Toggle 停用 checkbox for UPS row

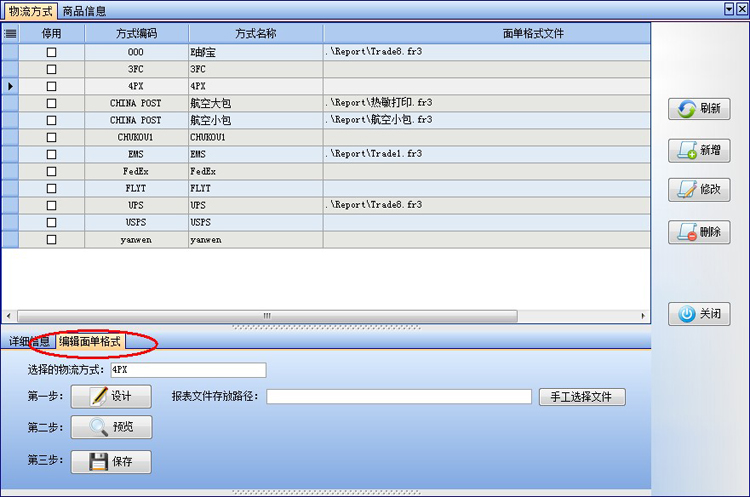(51, 205)
